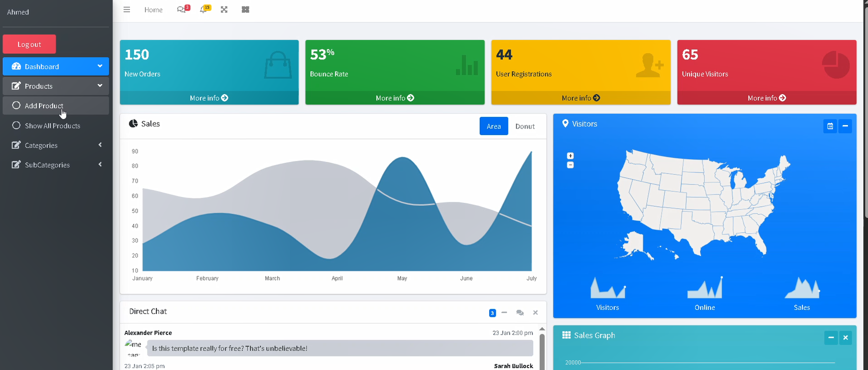This screenshot has height=370, width=868.
Task: Select Show All Products menu item
Action: tap(55, 125)
